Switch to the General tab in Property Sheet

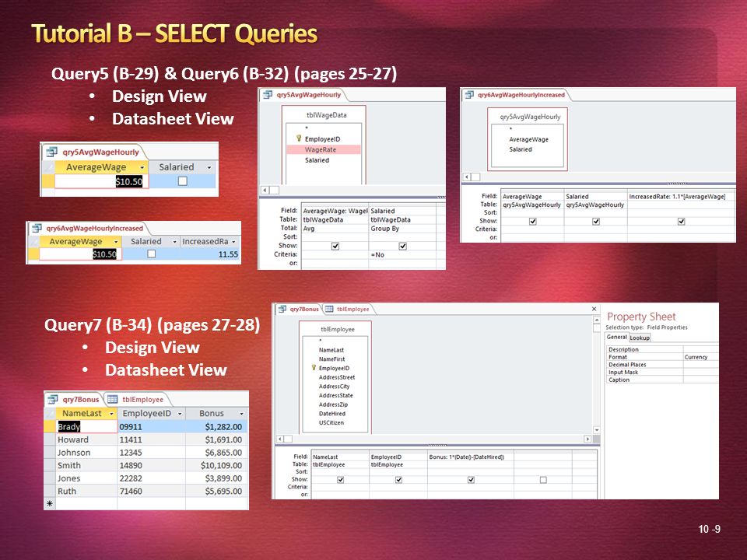click(616, 337)
